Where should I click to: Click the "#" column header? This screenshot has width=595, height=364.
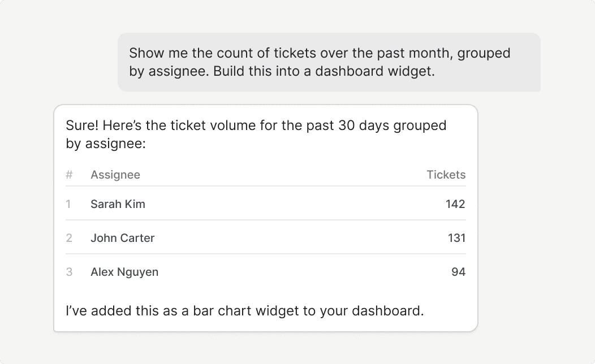point(69,175)
